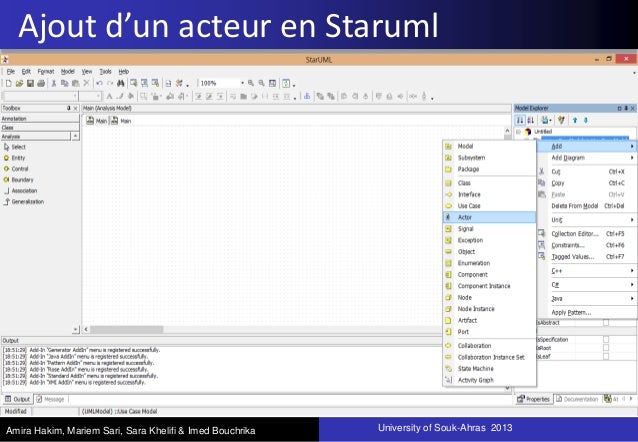
Task: Choose Package in the Add submenu
Action: (x=489, y=169)
